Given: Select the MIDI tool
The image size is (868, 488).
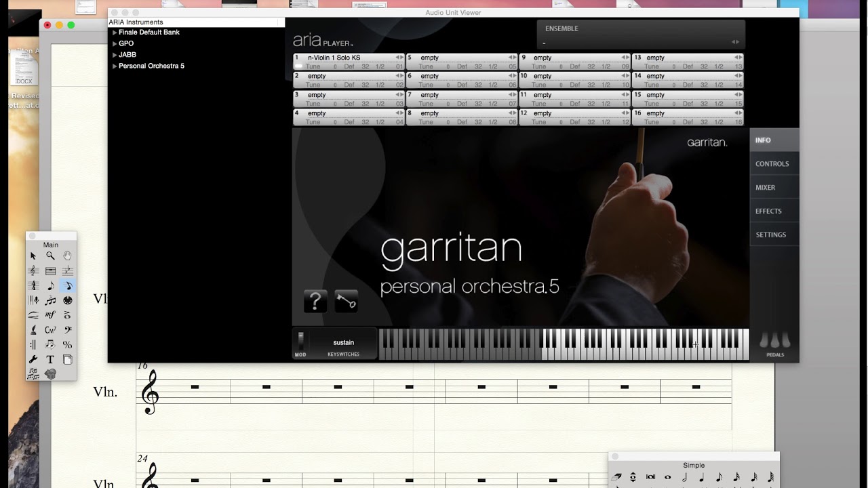Looking at the screenshot, I should 68,300.
